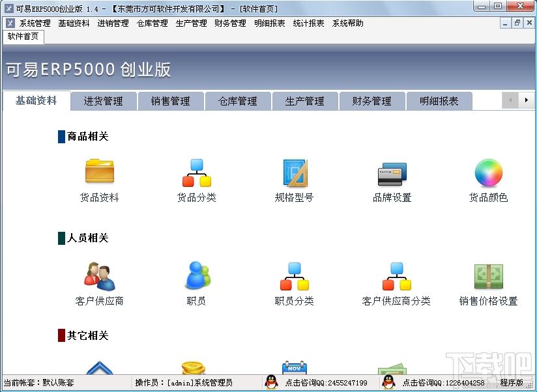Open the 货品分类 icon
537x392 pixels.
[x=197, y=173]
